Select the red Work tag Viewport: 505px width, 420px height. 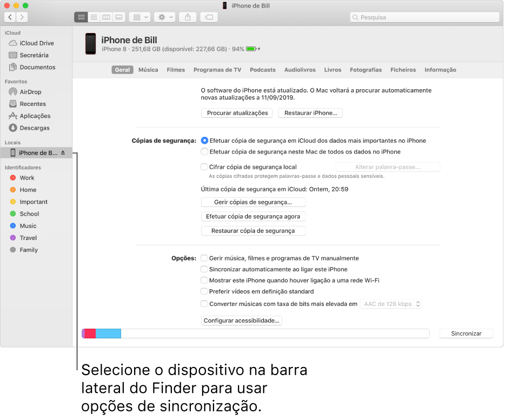22,178
